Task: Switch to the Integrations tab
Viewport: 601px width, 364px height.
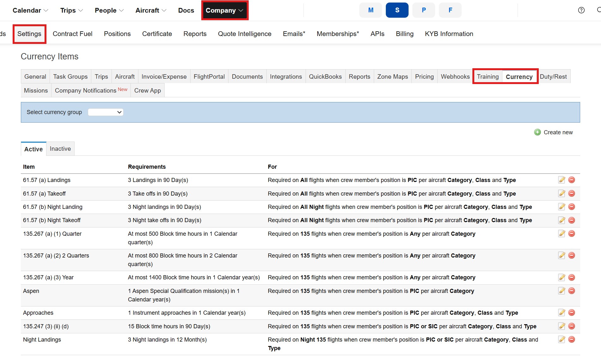Action: click(x=286, y=76)
